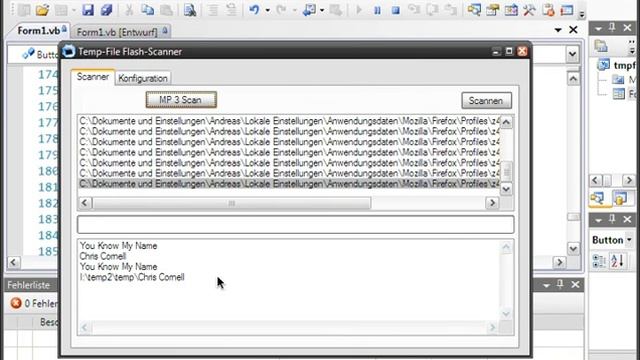Click the Undo arrow icon
Screen dimensions: 640x360
pos(254,9)
